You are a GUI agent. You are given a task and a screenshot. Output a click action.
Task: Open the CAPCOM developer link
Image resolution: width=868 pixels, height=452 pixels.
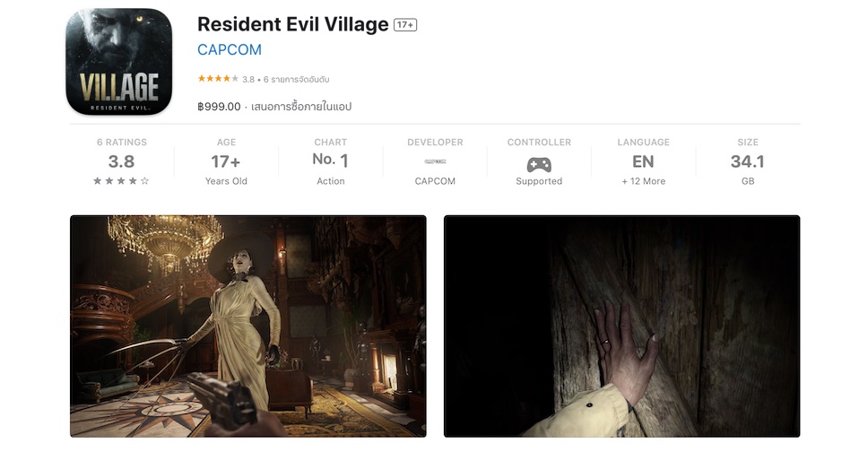click(230, 50)
